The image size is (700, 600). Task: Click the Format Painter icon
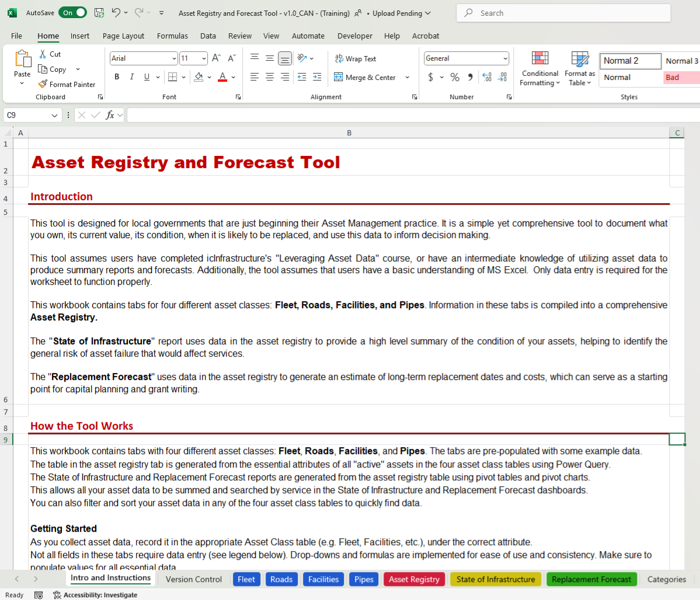[43, 84]
